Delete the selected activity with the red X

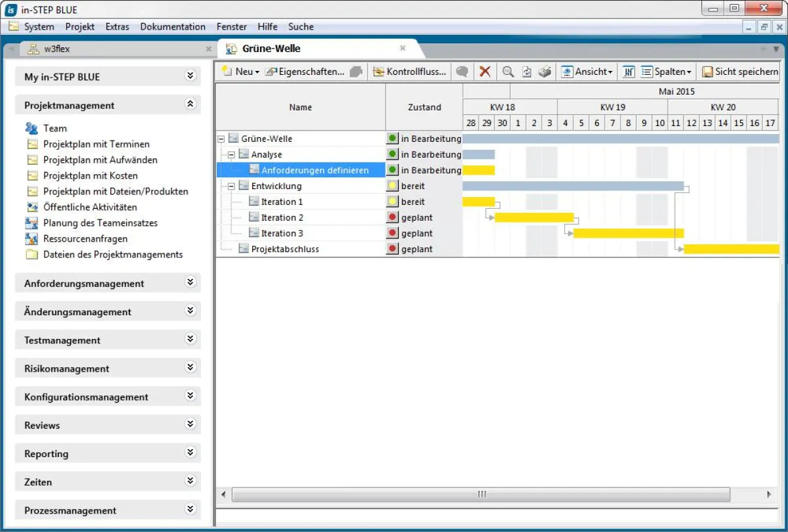coord(485,72)
